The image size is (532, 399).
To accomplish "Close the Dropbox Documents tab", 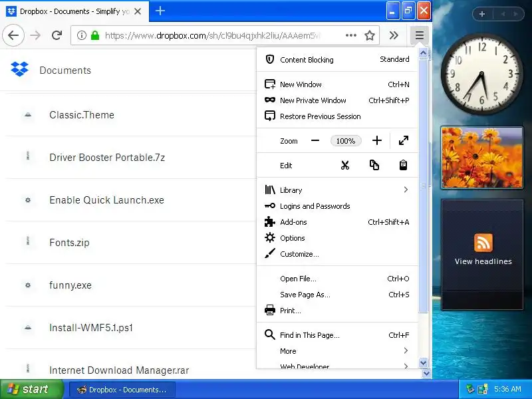I will point(138,11).
